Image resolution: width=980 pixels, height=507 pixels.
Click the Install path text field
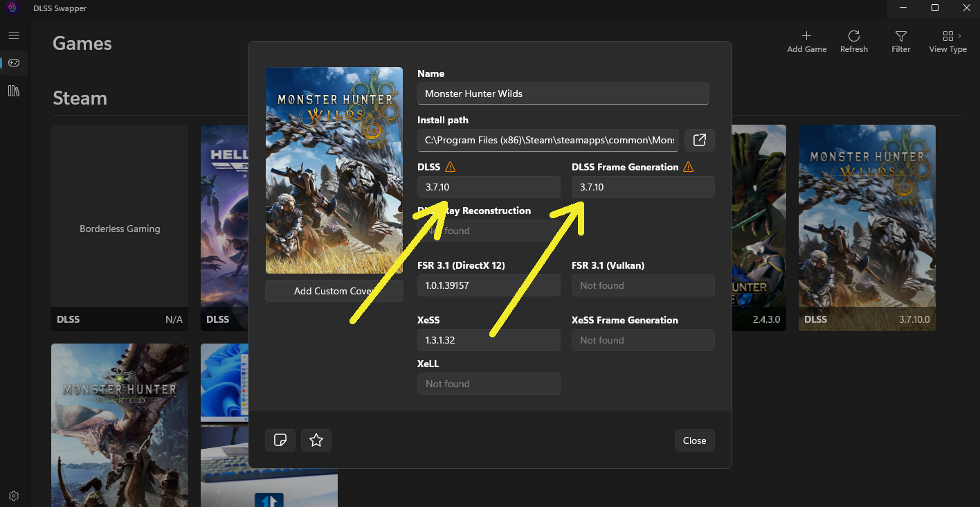(x=548, y=140)
